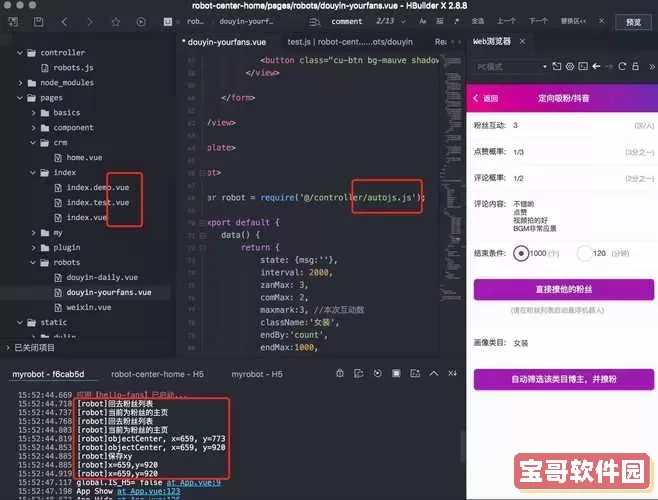Open index.vue in file tree
Screen dimensions: 658x500
[x=86, y=217]
